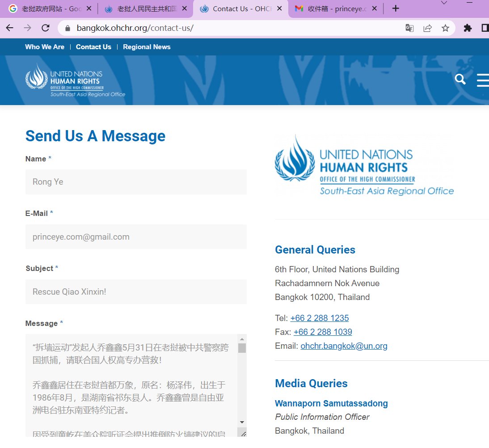The height and width of the screenshot is (448, 489).
Task: Click the message scrollbar down arrow
Action: coord(242,422)
